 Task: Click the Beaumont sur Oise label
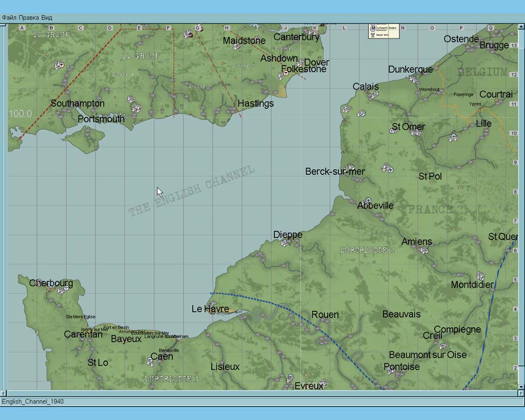click(x=428, y=355)
